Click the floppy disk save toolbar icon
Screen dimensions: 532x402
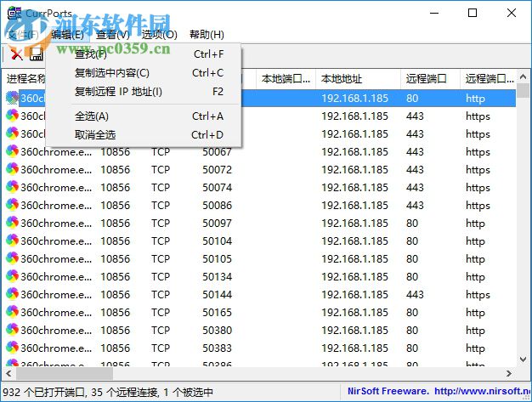pos(37,54)
